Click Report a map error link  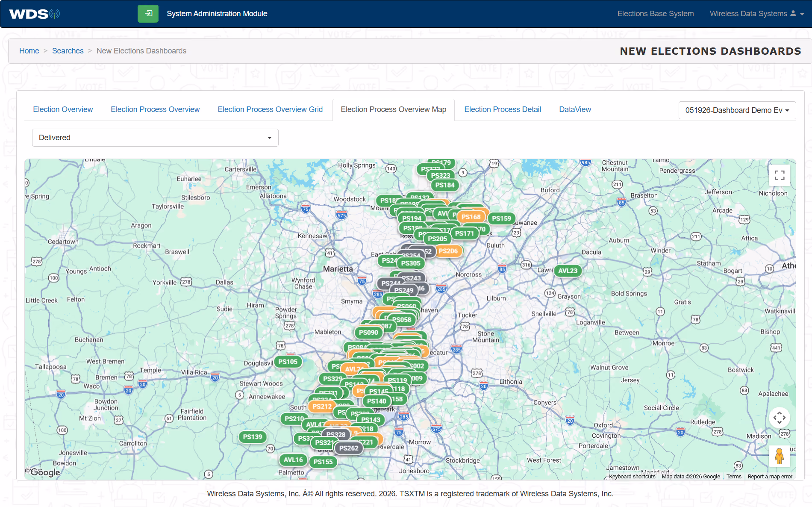(x=770, y=477)
